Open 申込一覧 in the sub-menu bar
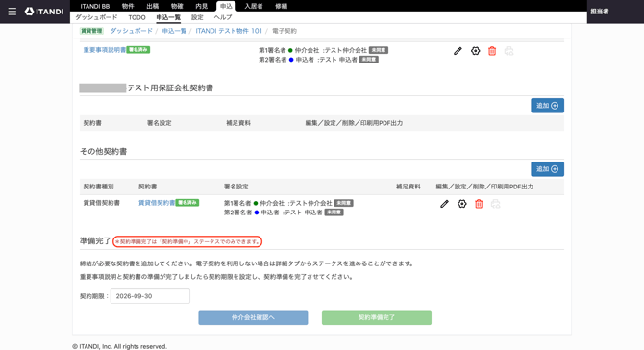The height and width of the screenshot is (350, 644). coord(168,17)
